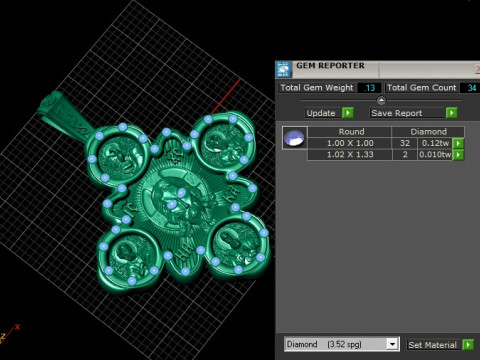Click the 0.010tw weight cell

click(435, 154)
